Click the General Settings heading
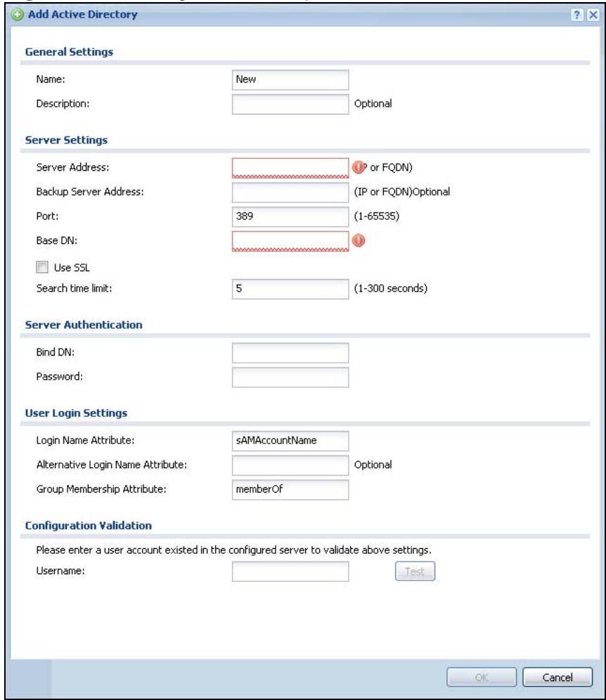Viewport: 606px width, 700px height. (x=69, y=52)
